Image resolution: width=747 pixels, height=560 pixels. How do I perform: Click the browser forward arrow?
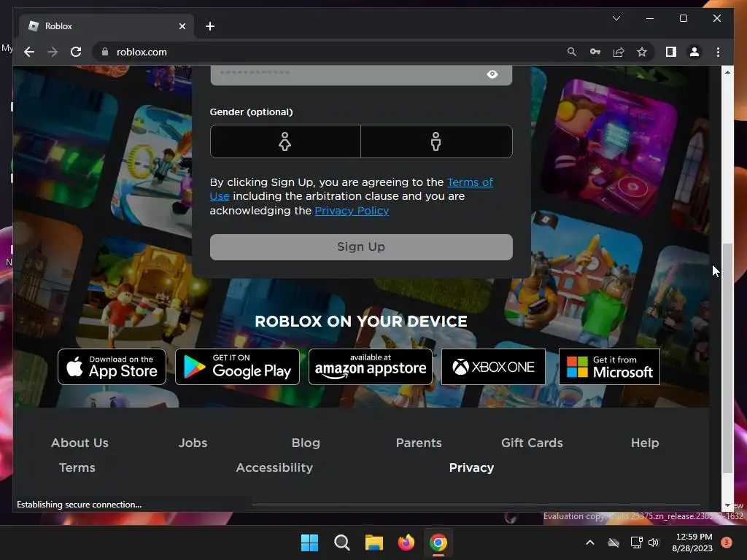53,52
